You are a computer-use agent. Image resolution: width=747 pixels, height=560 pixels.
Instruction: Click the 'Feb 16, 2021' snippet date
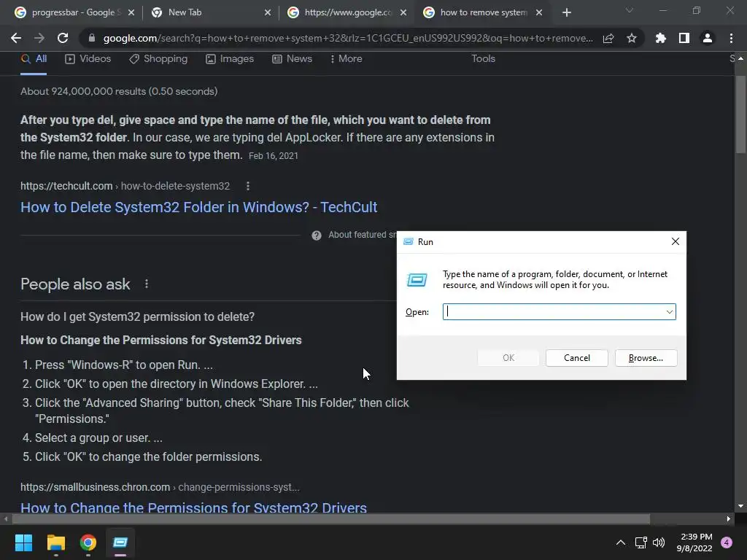(274, 156)
